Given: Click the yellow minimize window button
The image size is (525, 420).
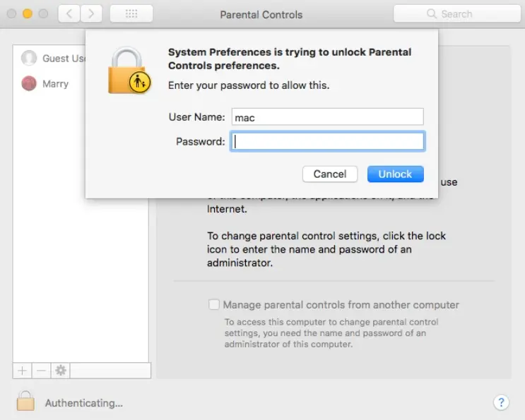Looking at the screenshot, I should 28,13.
